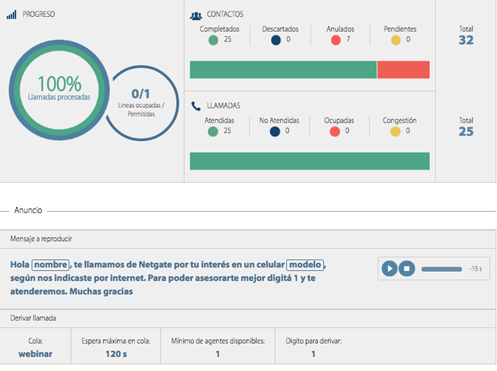Click the red Anulados dot

(x=336, y=40)
